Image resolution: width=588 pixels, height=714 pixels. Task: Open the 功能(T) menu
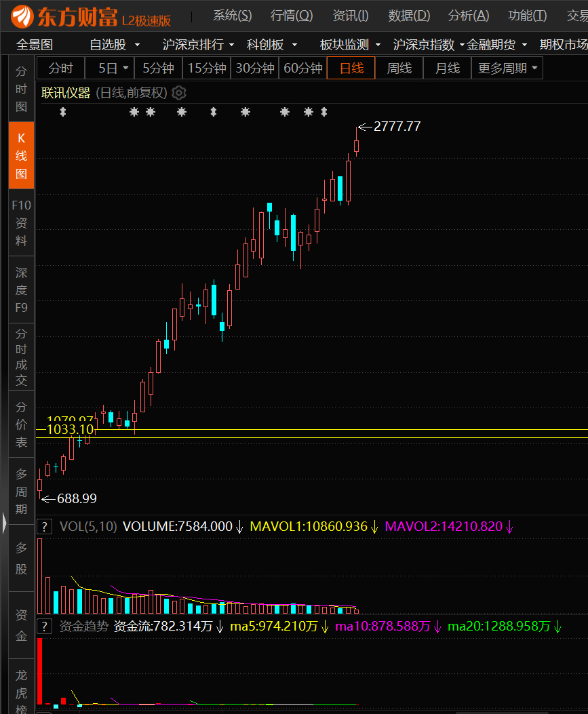tap(527, 16)
